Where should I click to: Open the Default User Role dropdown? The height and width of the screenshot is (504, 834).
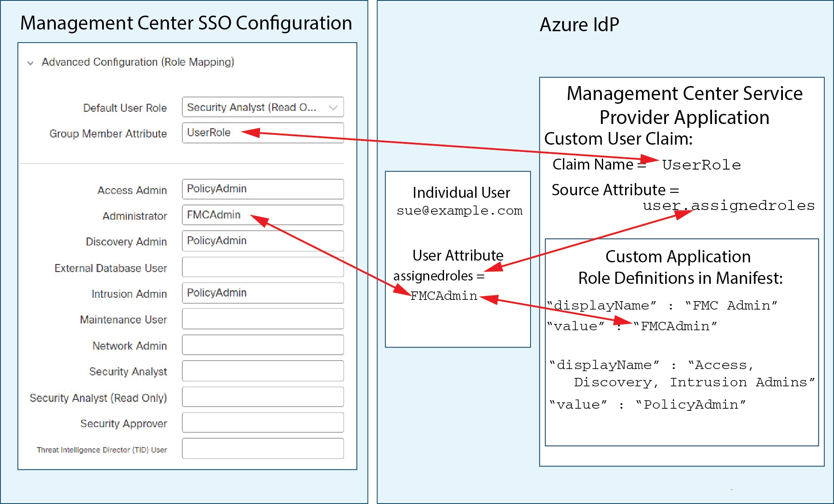click(263, 107)
